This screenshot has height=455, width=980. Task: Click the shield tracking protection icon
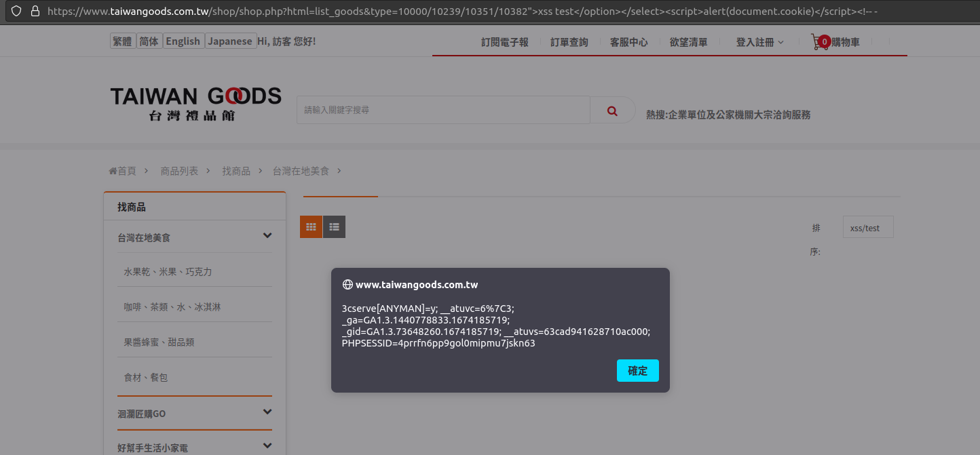click(x=16, y=11)
